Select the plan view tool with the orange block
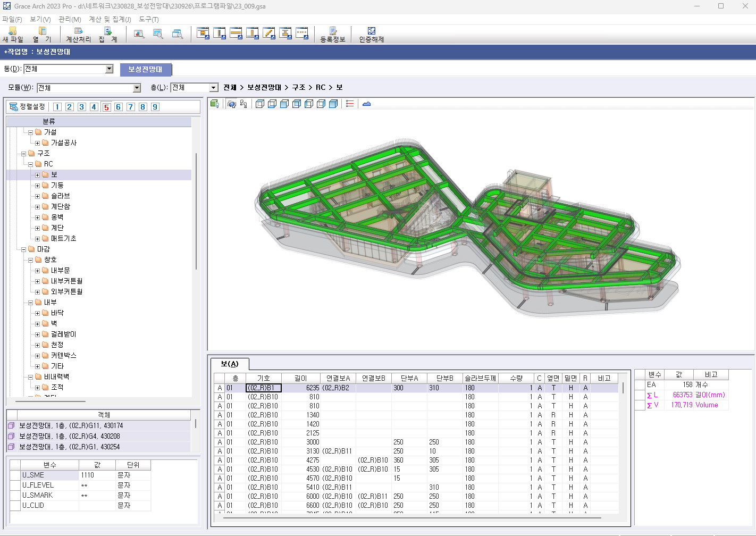This screenshot has height=536, width=756. click(203, 33)
